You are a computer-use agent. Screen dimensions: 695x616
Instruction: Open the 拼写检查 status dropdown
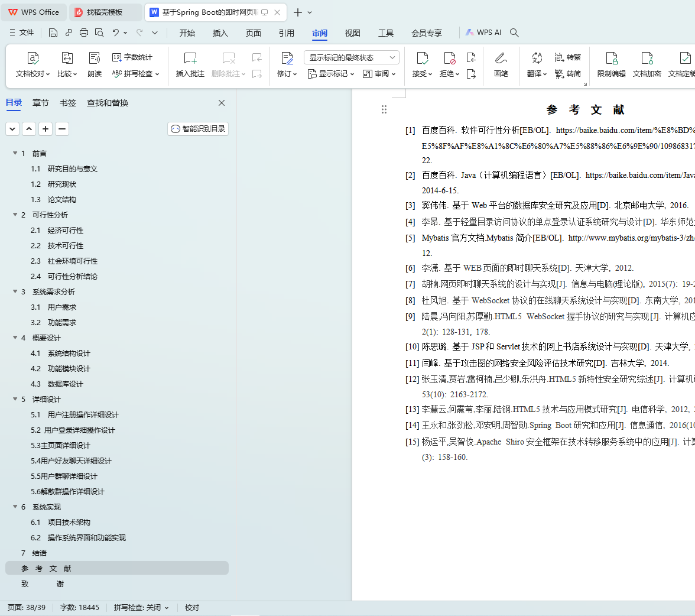tap(141, 608)
